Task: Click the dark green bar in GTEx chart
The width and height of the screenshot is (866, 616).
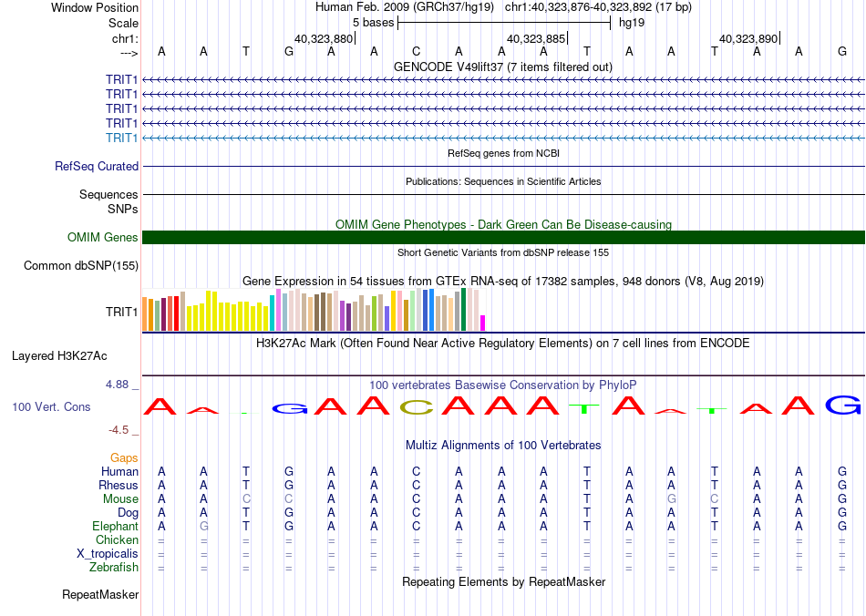Action: coord(463,310)
